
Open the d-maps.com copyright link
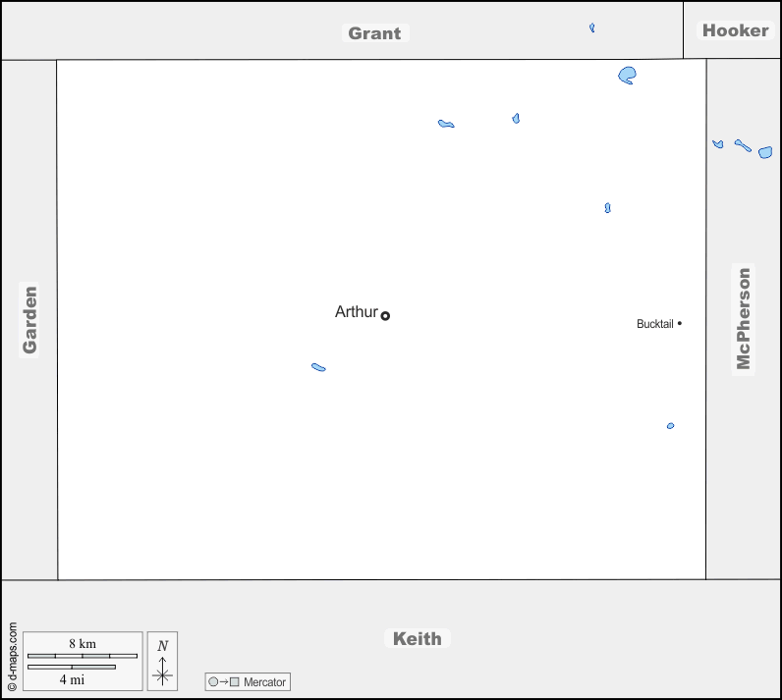tap(12, 657)
